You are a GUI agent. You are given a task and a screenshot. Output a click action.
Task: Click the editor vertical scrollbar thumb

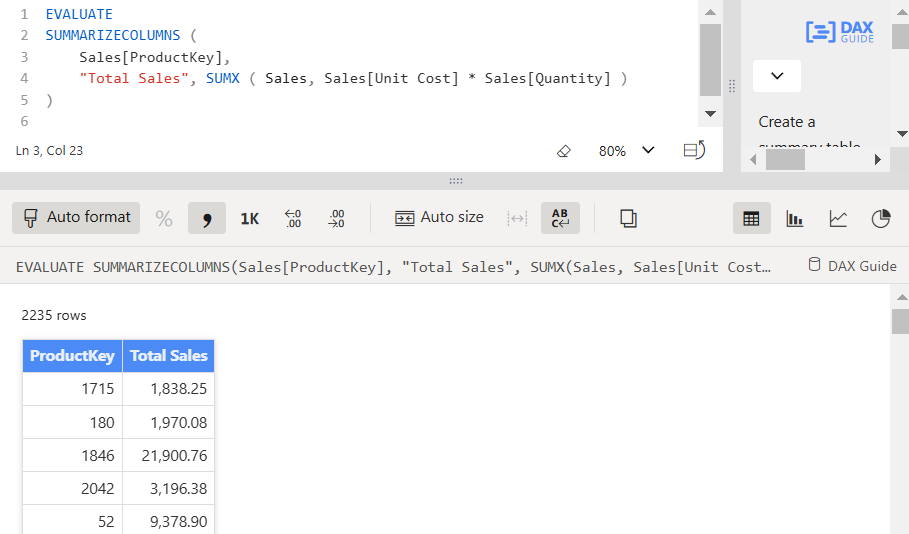(x=710, y=60)
